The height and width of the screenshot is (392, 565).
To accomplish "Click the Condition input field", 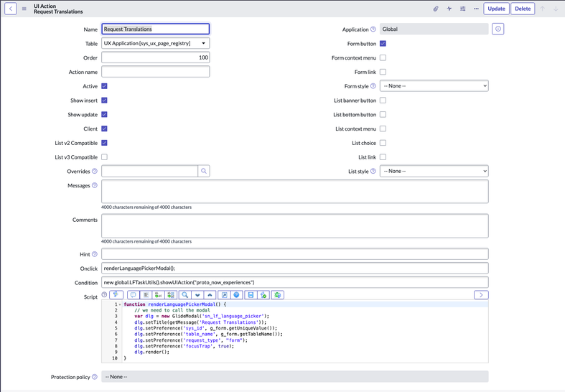I will (x=295, y=282).
